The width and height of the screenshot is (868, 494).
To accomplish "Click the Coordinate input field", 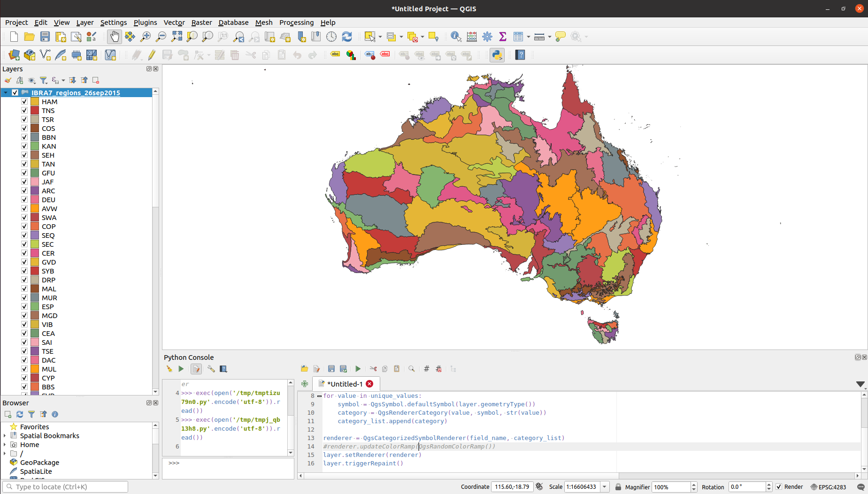I will 512,486.
